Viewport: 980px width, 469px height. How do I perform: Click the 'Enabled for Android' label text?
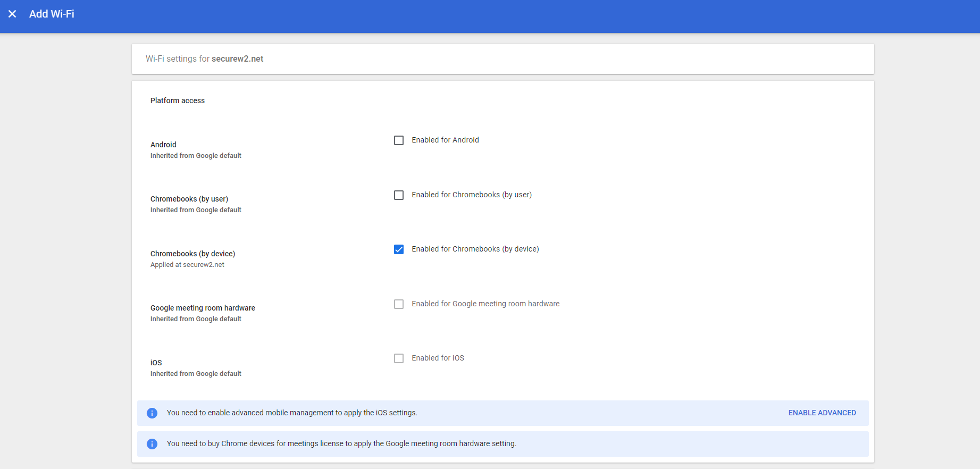click(445, 140)
